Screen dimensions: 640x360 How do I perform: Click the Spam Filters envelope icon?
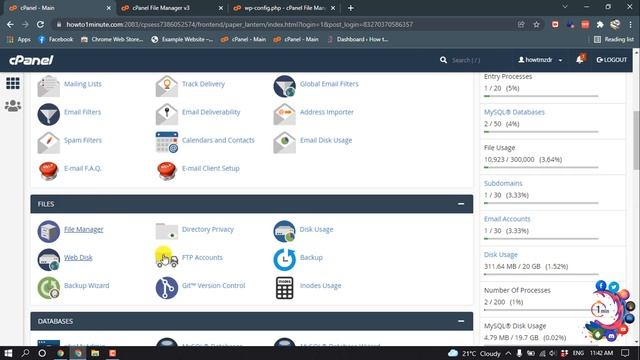tap(49, 142)
